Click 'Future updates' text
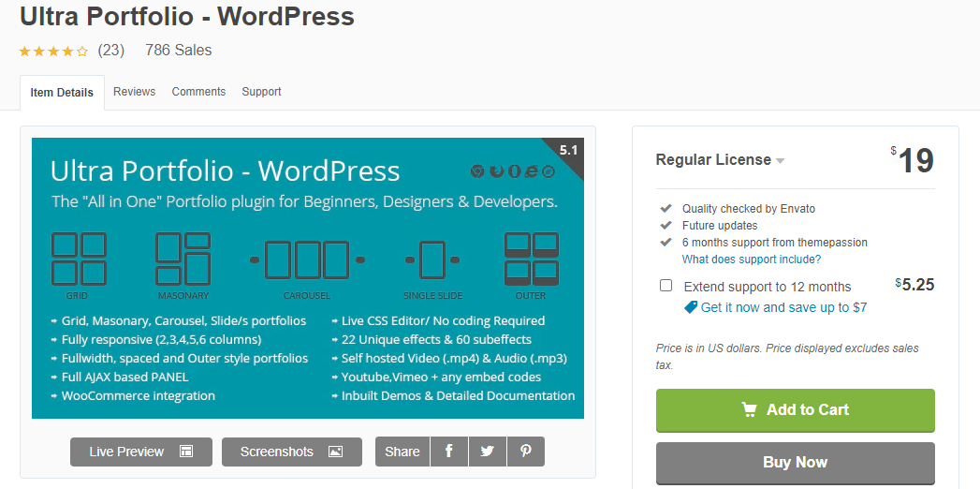This screenshot has width=980, height=489. [x=720, y=226]
